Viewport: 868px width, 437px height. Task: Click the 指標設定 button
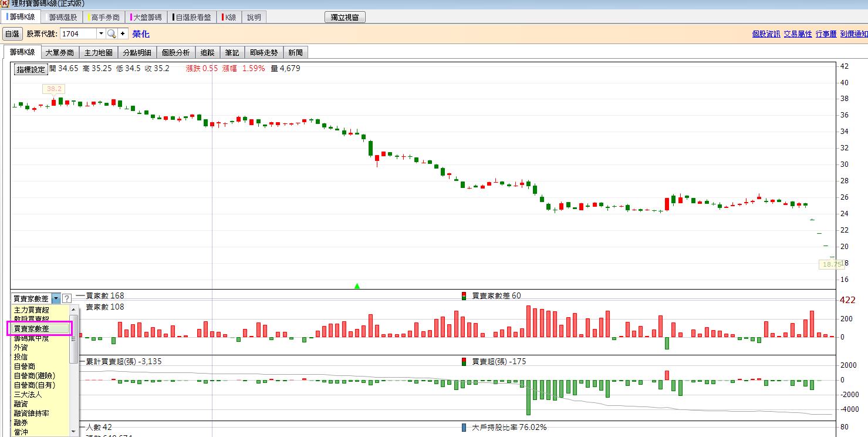31,69
